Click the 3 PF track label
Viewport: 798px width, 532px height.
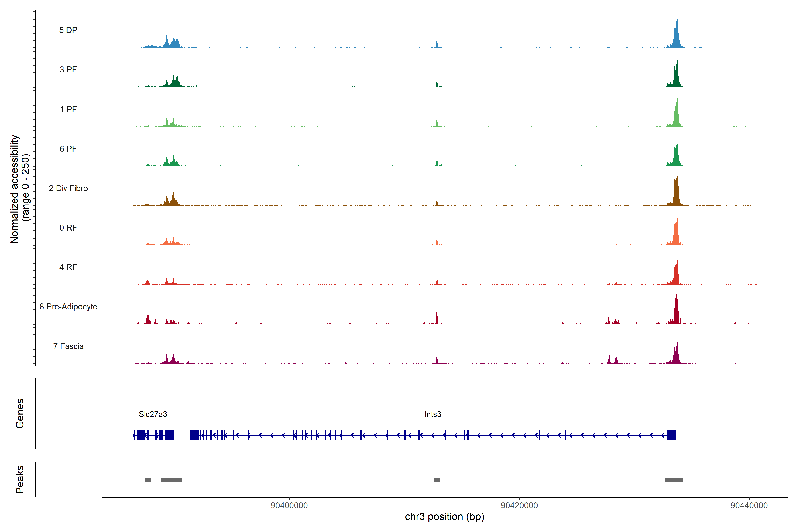point(68,70)
